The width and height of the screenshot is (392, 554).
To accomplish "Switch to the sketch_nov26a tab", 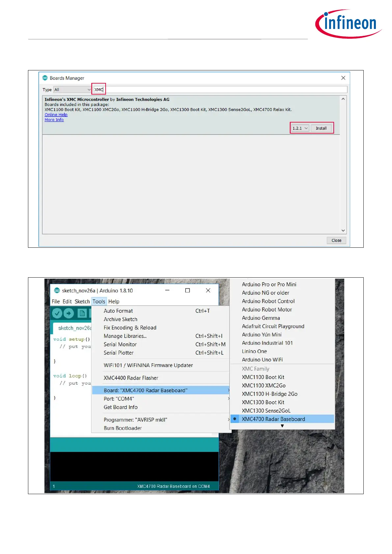I will (x=72, y=328).
